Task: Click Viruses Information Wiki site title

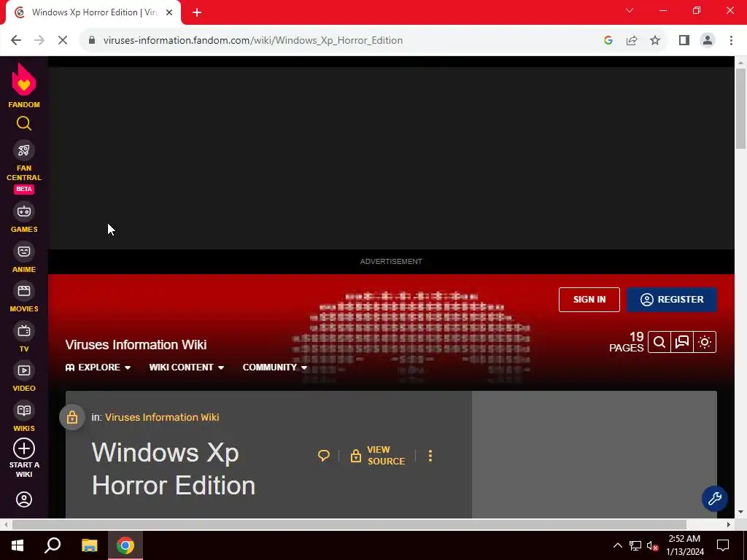Action: click(x=136, y=345)
